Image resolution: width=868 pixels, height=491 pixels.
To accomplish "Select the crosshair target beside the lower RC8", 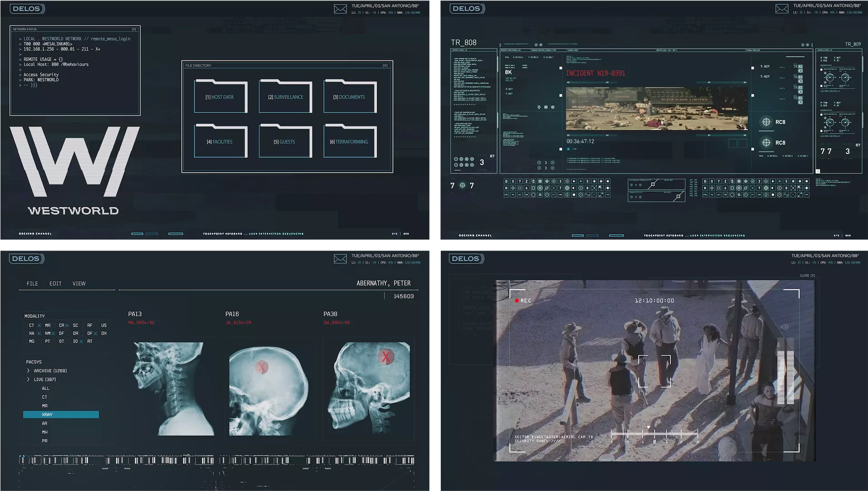I will pyautogui.click(x=766, y=142).
